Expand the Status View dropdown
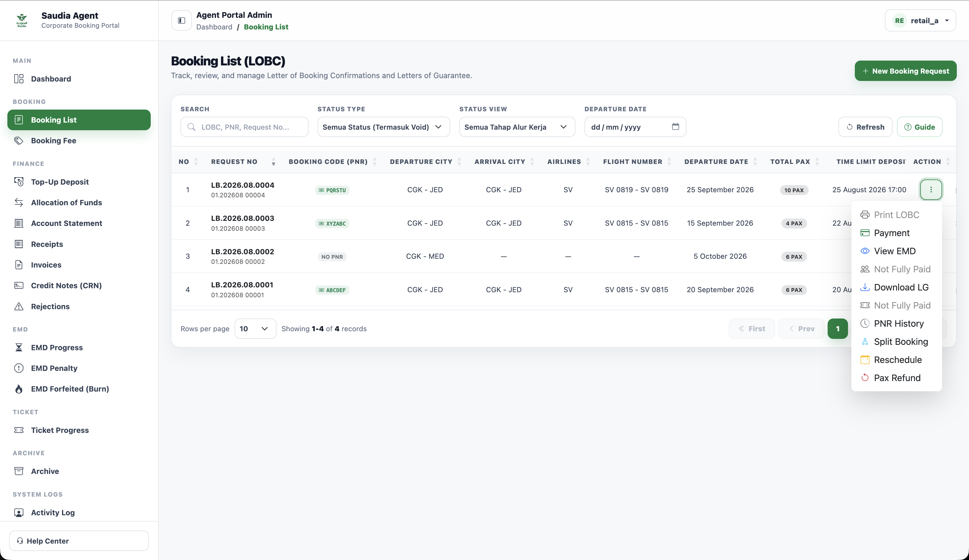Viewport: 969px width, 560px height. pos(517,127)
